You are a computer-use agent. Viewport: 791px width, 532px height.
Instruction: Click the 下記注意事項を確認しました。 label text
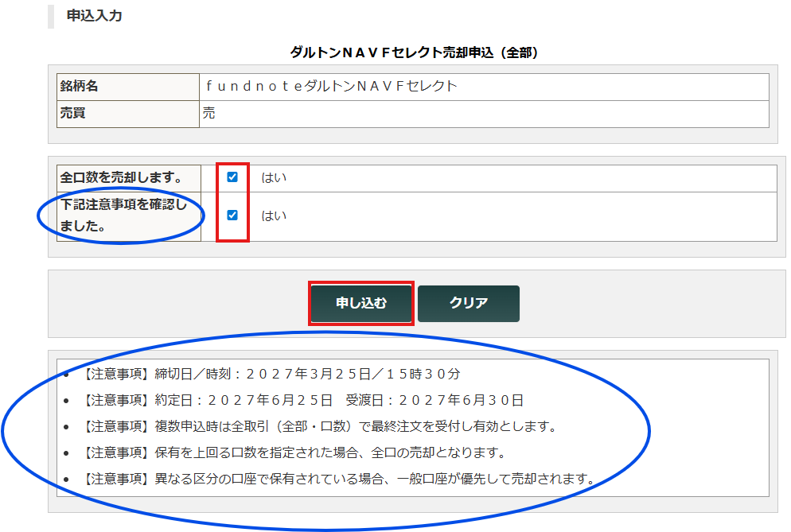[123, 216]
